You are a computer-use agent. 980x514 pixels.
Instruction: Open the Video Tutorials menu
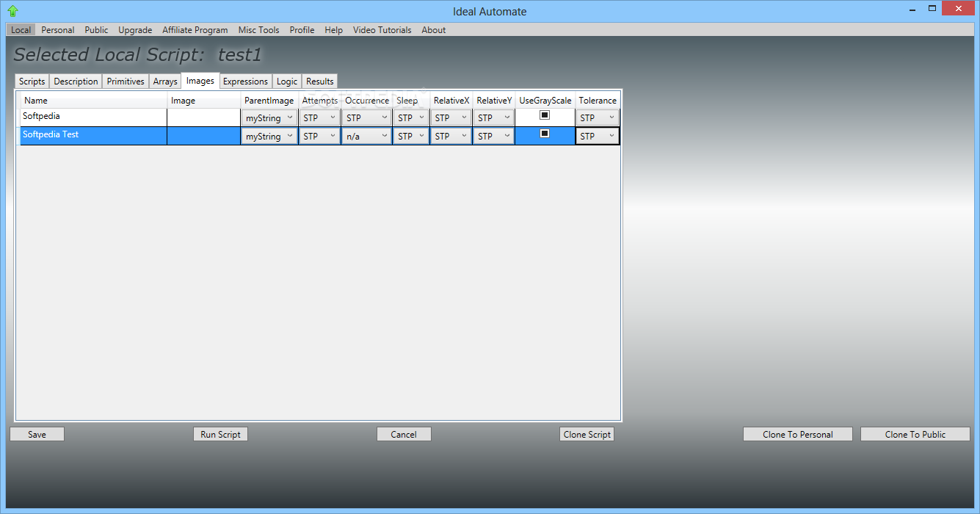(382, 30)
